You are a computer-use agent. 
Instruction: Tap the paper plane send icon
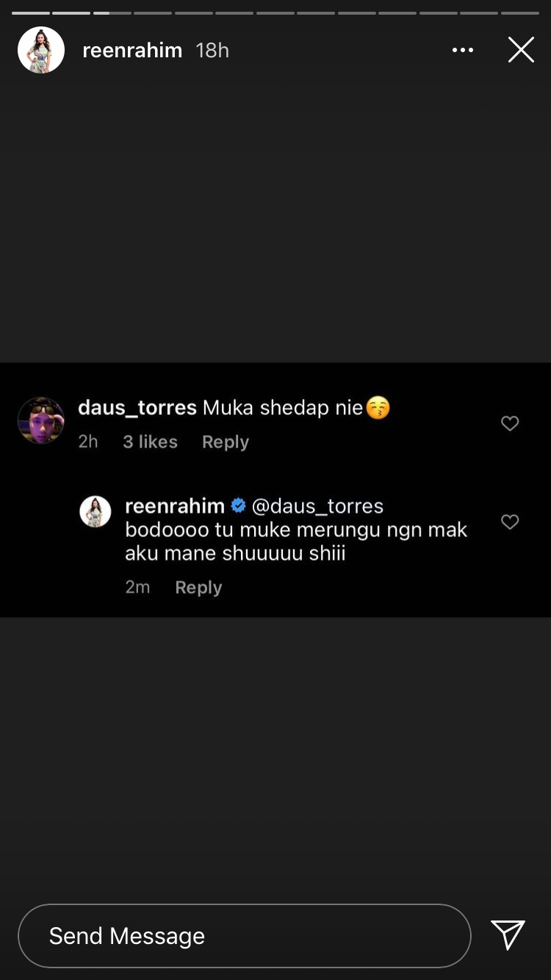coord(508,935)
